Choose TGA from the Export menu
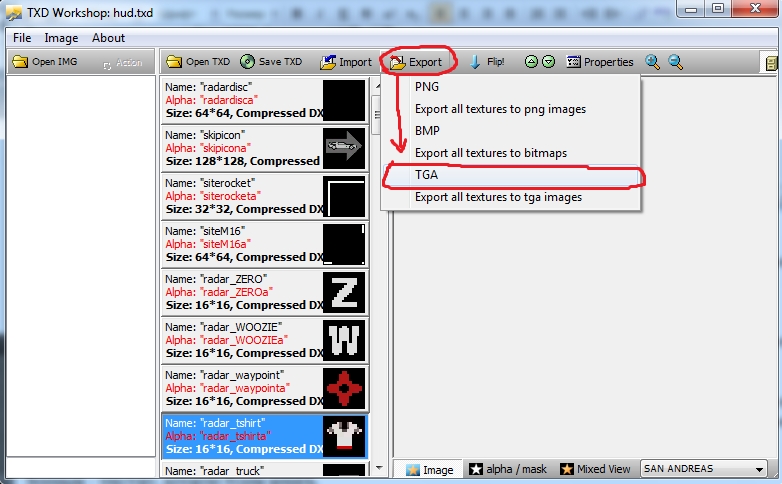The width and height of the screenshot is (782, 484). tap(426, 174)
